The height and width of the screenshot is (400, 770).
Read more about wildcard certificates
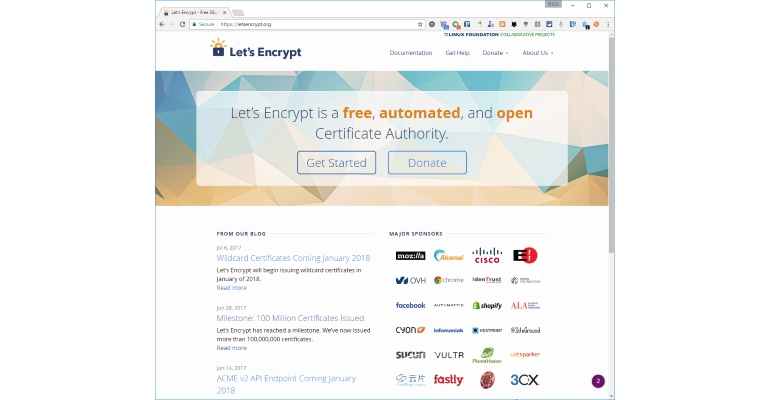(x=231, y=288)
